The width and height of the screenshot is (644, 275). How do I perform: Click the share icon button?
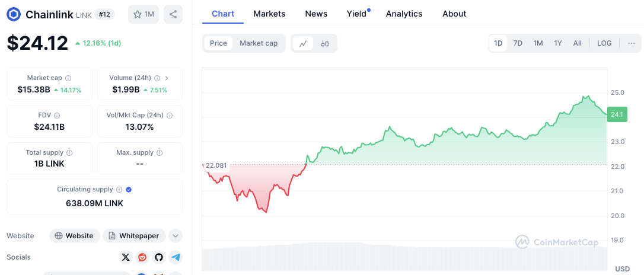coord(173,14)
